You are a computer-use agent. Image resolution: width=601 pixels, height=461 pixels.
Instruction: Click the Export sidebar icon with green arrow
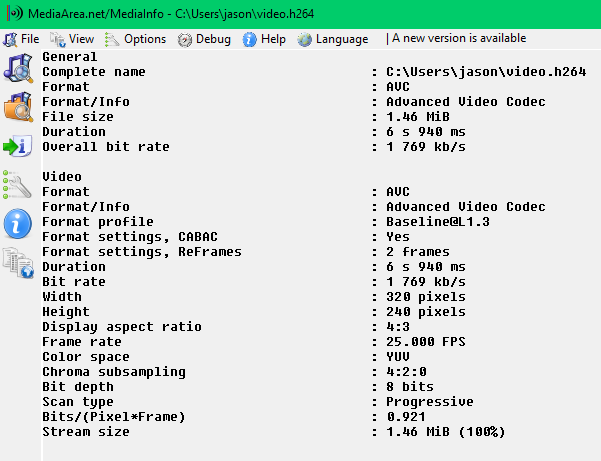18,146
